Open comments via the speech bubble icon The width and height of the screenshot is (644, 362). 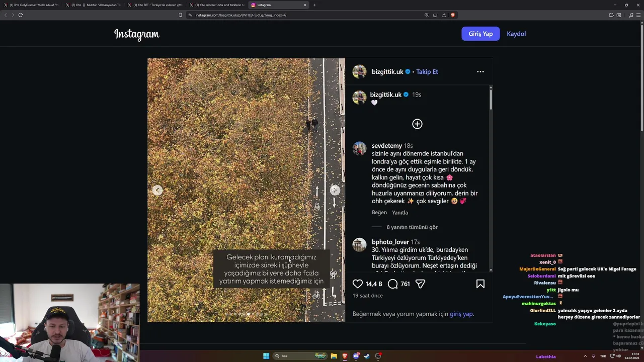pos(393,284)
